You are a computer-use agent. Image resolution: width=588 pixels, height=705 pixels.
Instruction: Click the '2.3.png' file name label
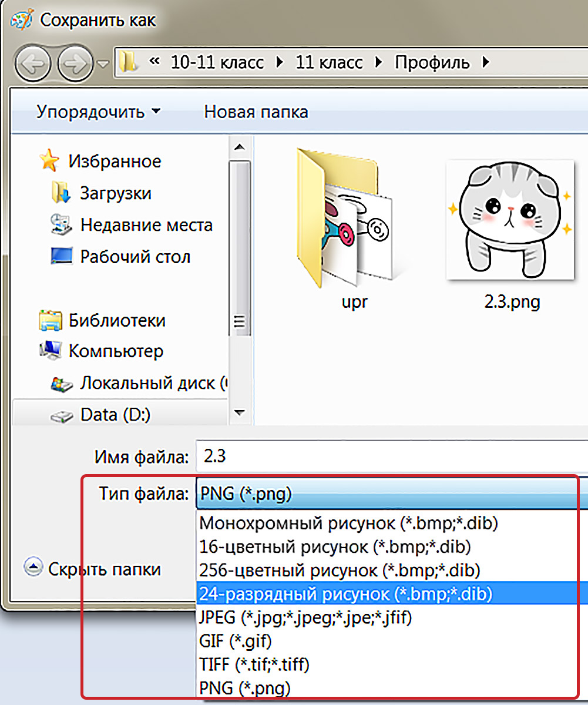tap(512, 302)
